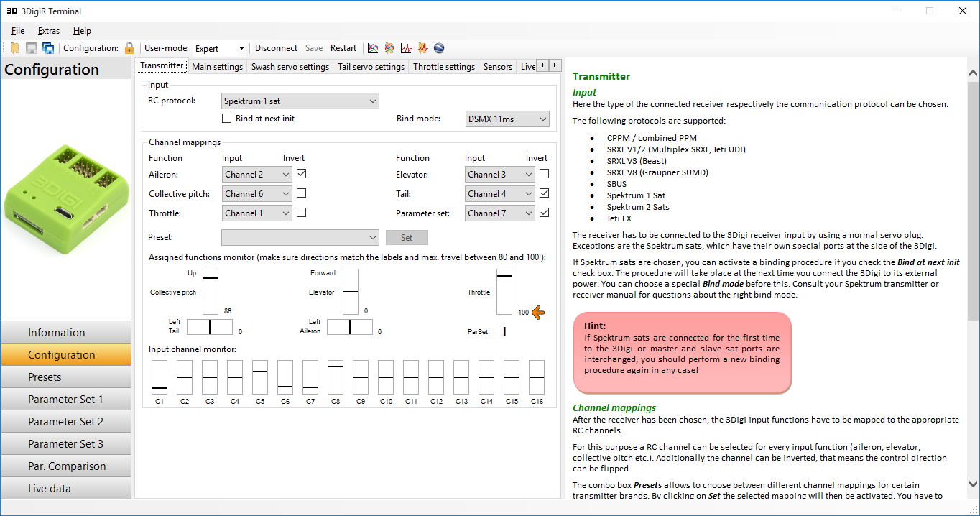This screenshot has height=516, width=980.
Task: Click the second multicolor graph toolbar icon
Action: (x=389, y=48)
